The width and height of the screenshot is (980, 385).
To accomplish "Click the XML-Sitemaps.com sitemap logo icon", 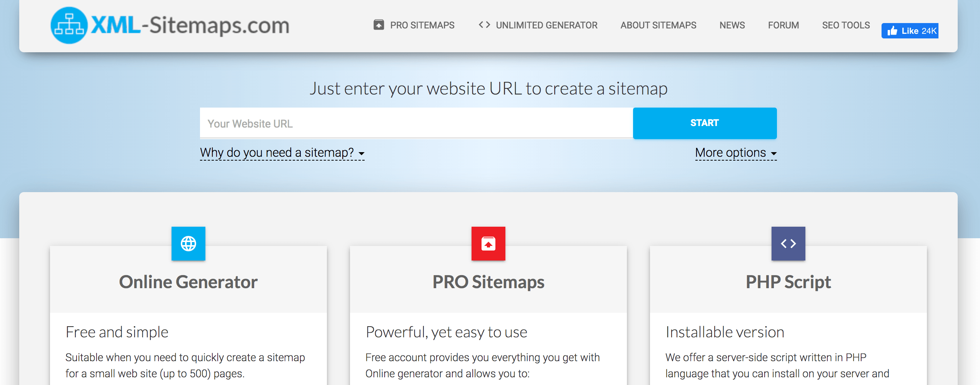I will point(69,25).
